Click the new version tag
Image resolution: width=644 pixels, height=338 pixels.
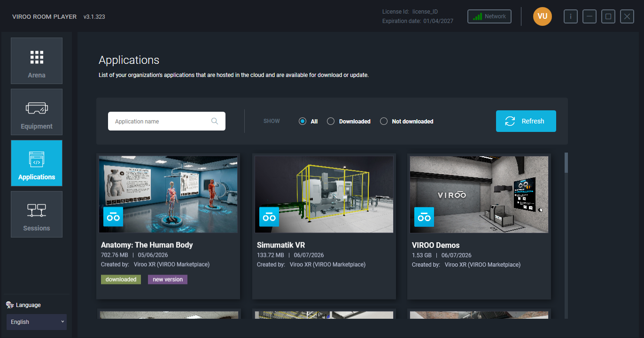(x=168, y=279)
